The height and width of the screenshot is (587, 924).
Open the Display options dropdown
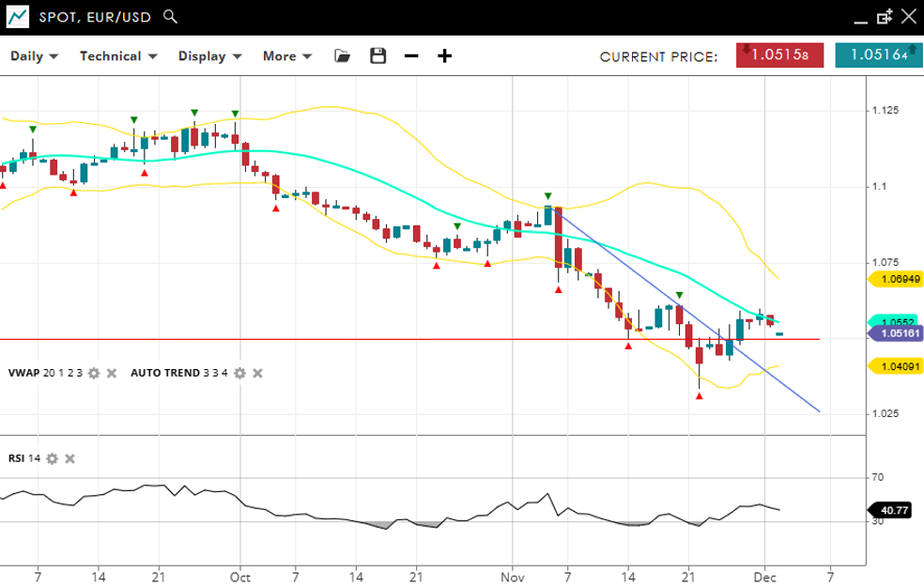tap(210, 56)
